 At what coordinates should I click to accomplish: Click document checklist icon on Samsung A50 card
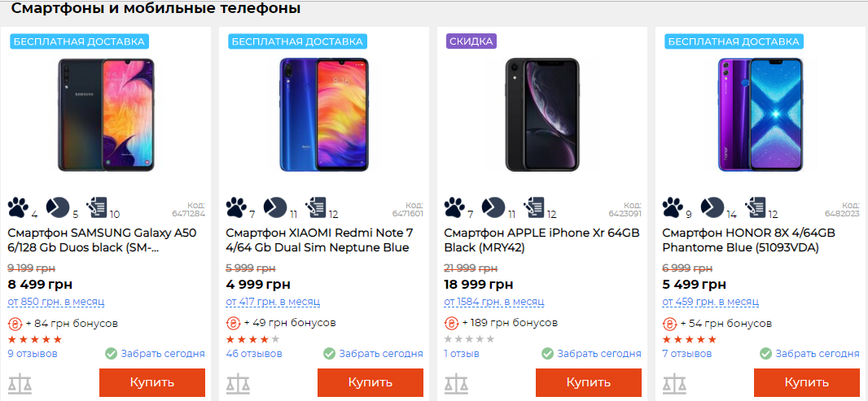tap(97, 207)
